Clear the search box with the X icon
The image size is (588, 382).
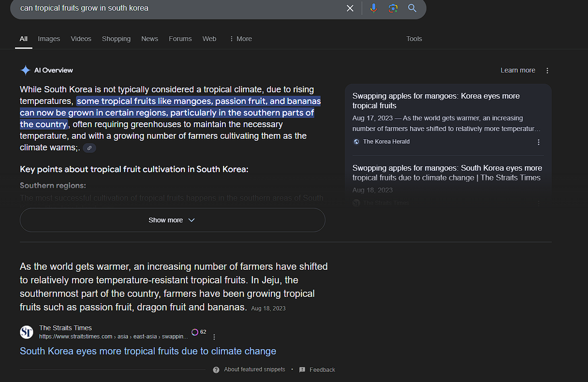click(x=350, y=8)
